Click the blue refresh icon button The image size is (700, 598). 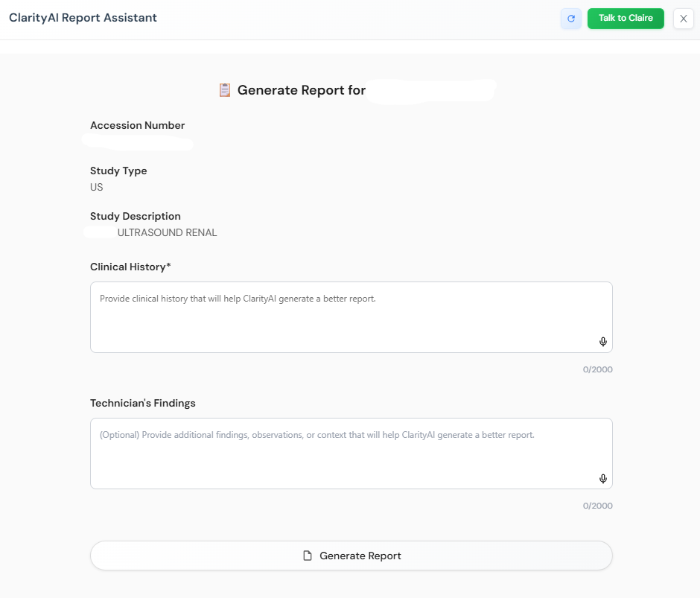[x=571, y=19]
